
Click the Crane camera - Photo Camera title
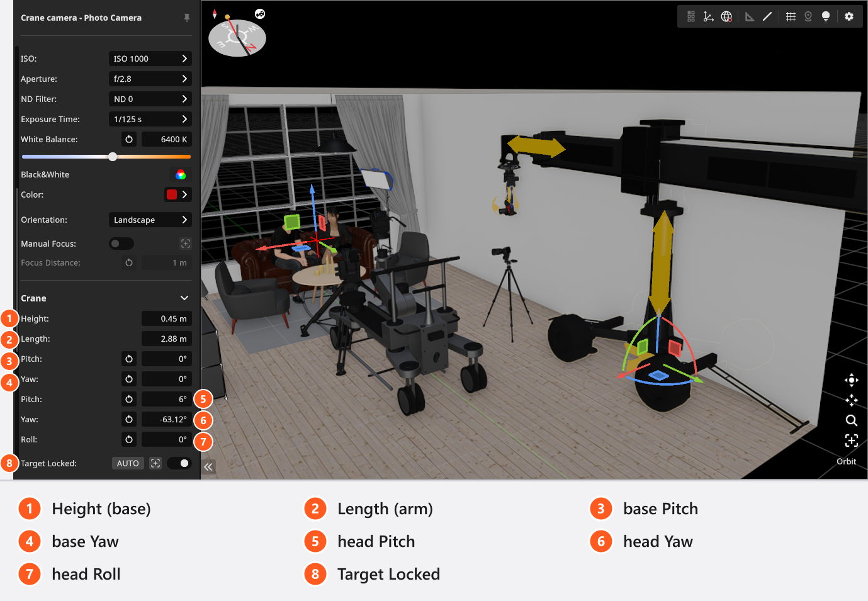(x=81, y=18)
